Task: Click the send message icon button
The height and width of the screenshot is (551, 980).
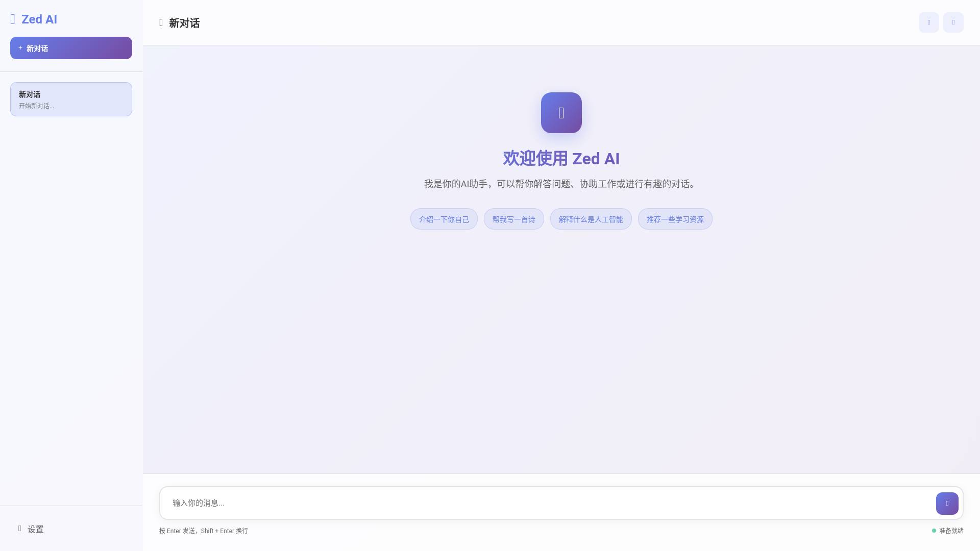Action: click(947, 504)
